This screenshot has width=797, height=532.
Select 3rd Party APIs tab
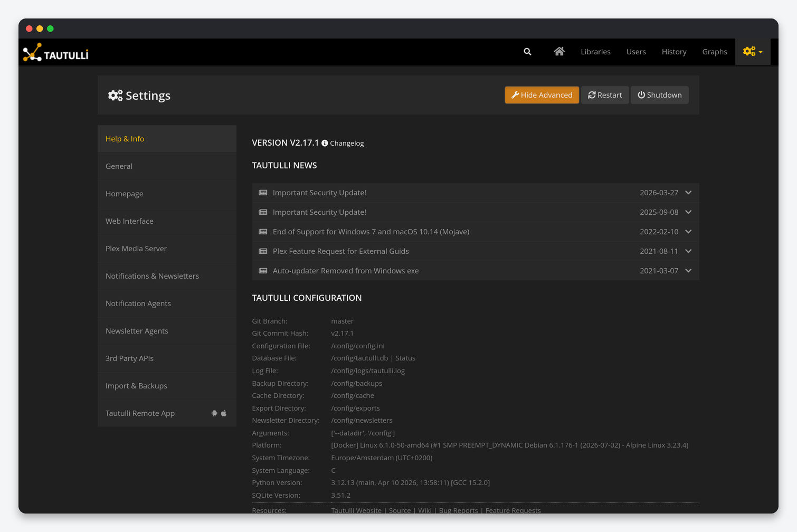click(167, 358)
